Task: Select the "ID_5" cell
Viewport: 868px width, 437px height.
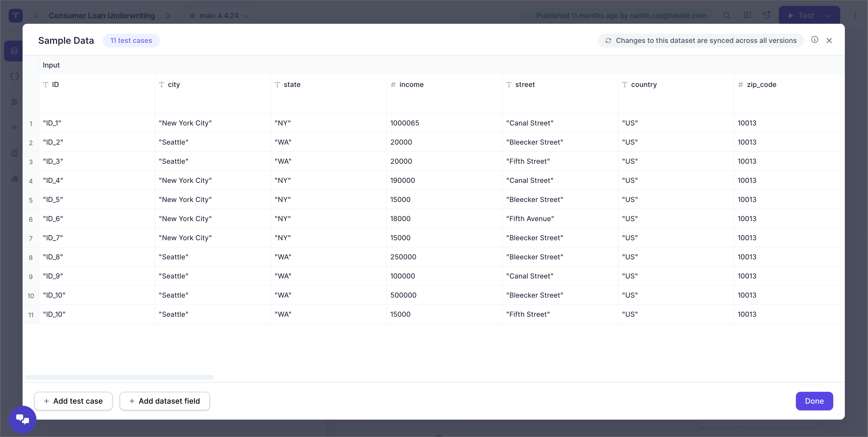Action: [97, 200]
